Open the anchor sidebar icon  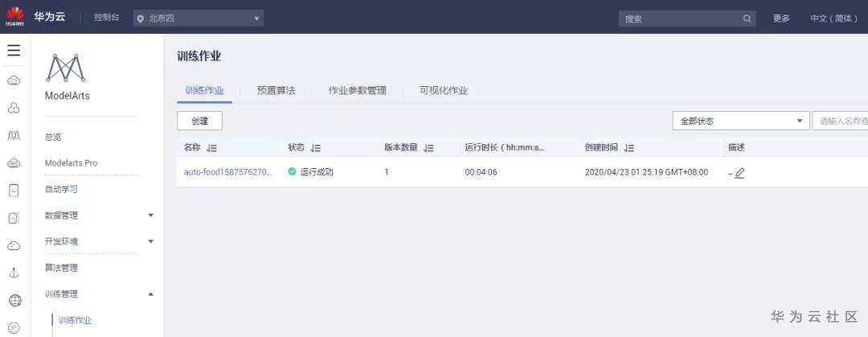pyautogui.click(x=14, y=273)
